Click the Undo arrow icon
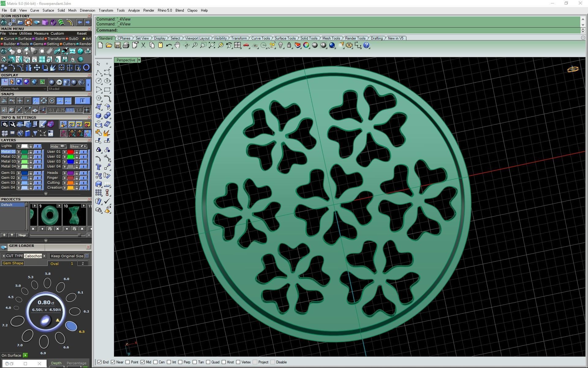The image size is (588, 368). [x=169, y=45]
